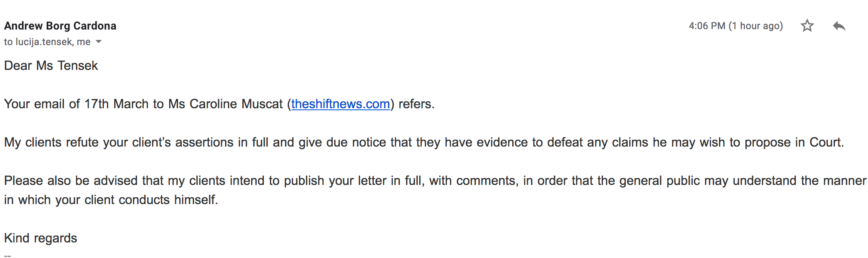Open the theshiftnews.com link
The image size is (868, 258).
(x=340, y=104)
